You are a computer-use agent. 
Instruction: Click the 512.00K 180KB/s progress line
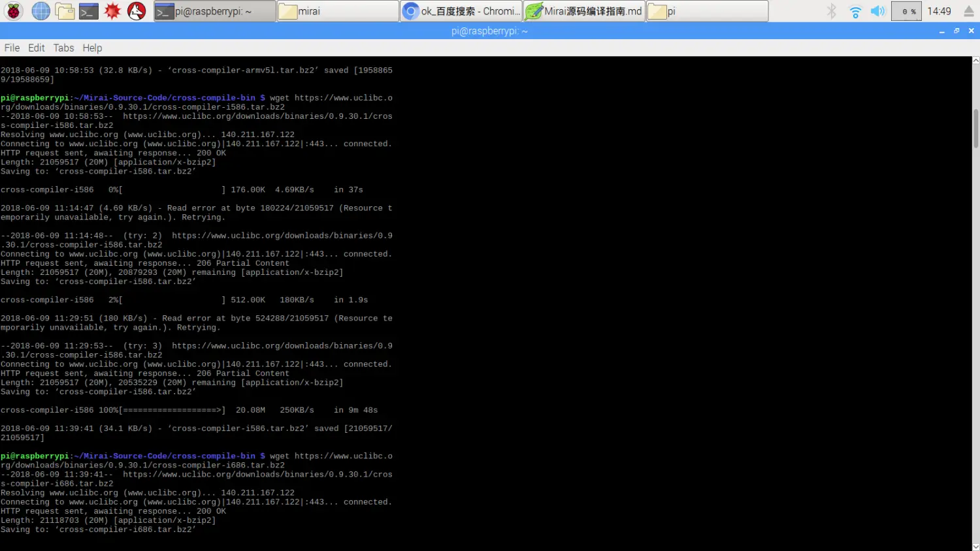pyautogui.click(x=184, y=300)
